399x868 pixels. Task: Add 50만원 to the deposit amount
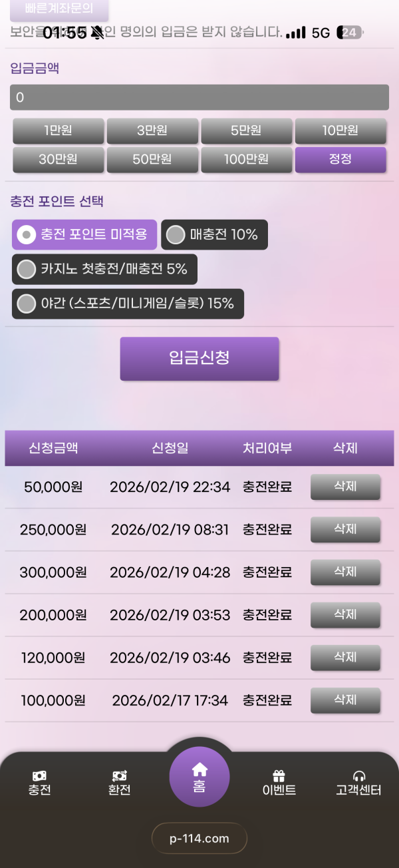(152, 159)
